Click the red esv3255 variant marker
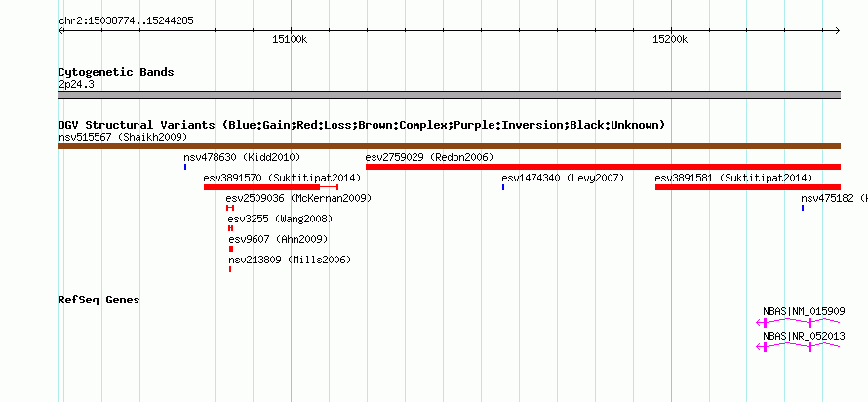 [x=230, y=228]
